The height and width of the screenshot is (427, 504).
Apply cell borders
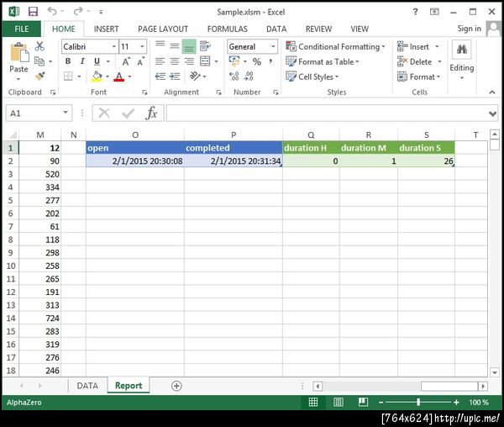click(68, 76)
